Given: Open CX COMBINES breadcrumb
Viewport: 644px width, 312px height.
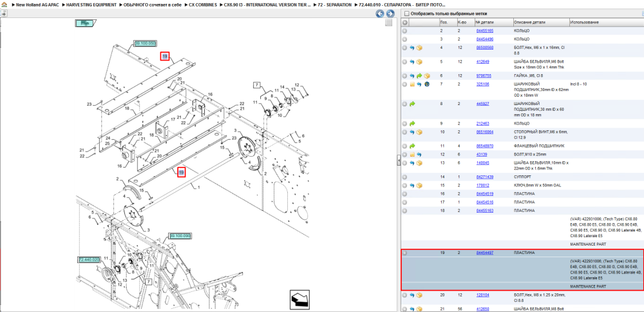Looking at the screenshot, I should 203,5.
